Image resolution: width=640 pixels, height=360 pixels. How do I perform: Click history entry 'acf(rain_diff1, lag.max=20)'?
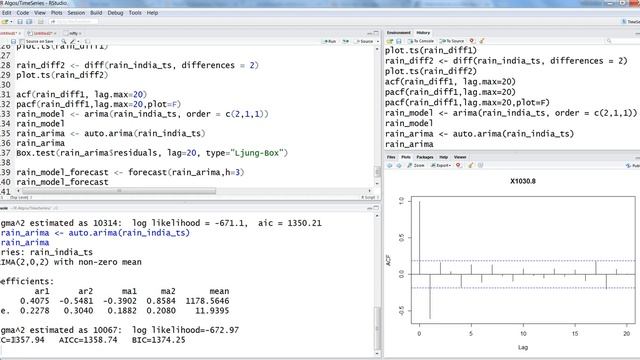(x=450, y=82)
